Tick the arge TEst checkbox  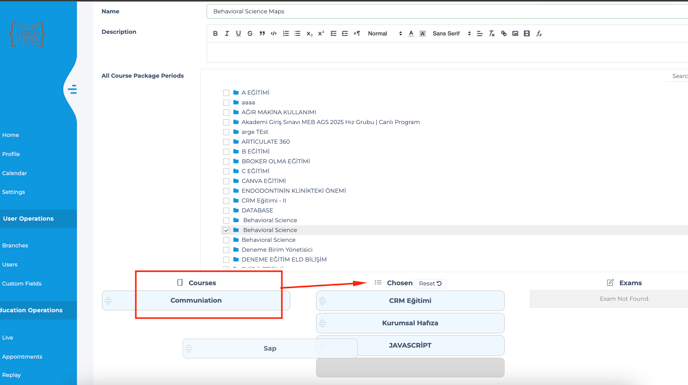(226, 132)
